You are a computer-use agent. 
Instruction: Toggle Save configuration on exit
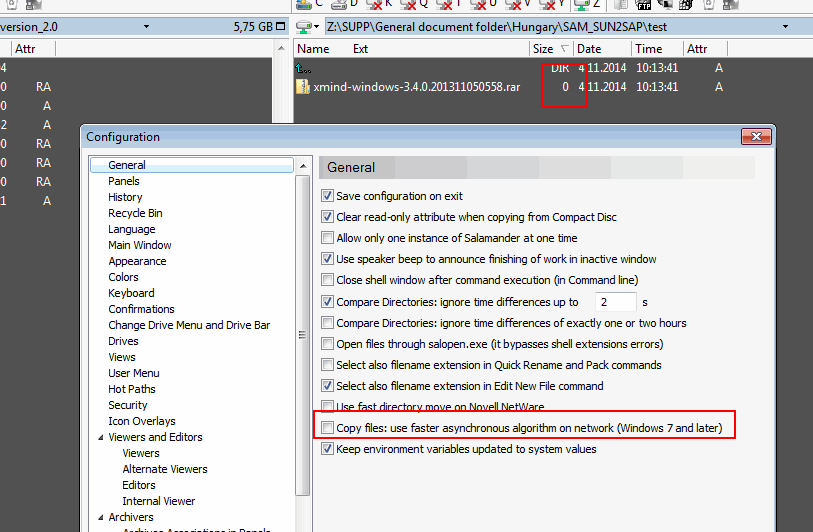[x=327, y=196]
